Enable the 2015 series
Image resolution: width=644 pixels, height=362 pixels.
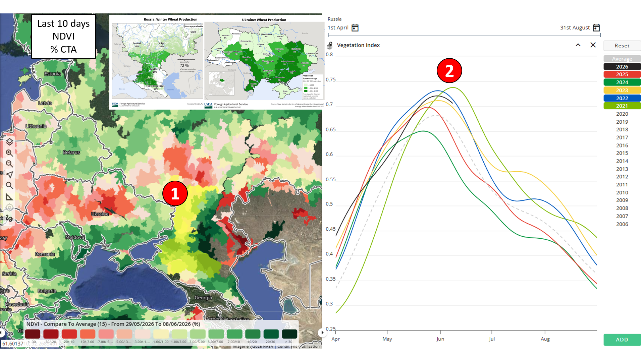coord(622,153)
